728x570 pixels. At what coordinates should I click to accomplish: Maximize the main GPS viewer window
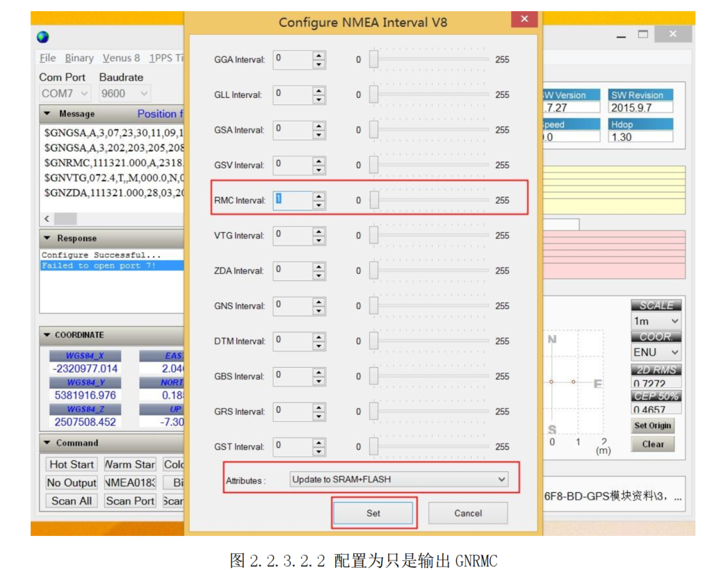pyautogui.click(x=643, y=34)
